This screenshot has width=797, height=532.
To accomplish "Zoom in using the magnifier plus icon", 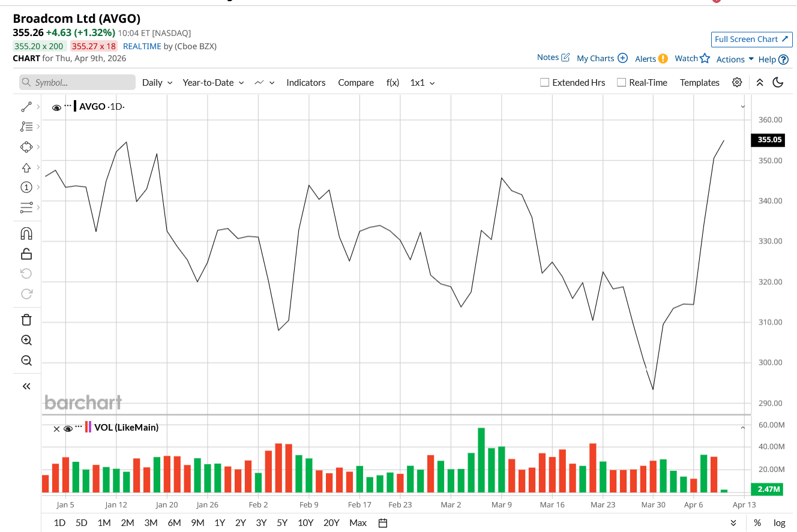I will click(26, 340).
